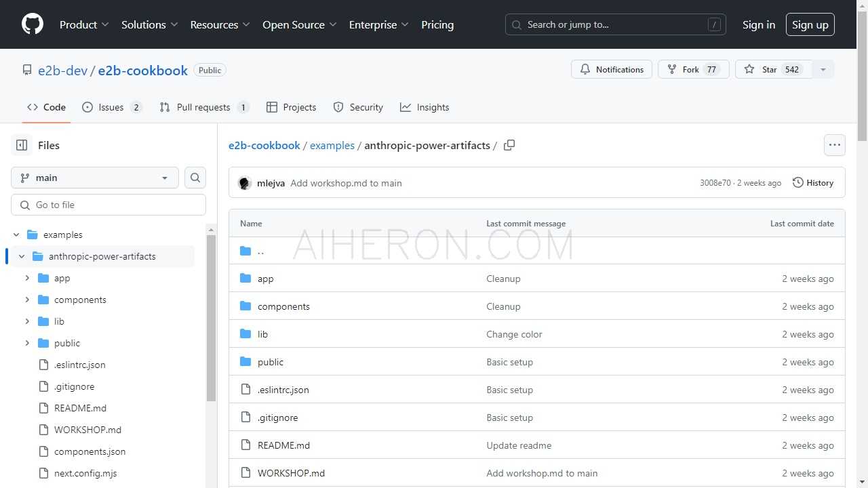Click the file icon of README.md row

point(245,445)
